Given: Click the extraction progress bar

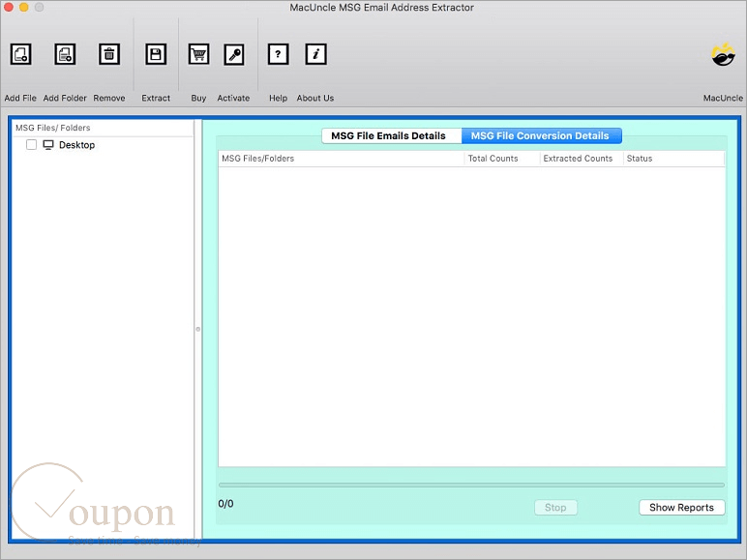Looking at the screenshot, I should [471, 486].
